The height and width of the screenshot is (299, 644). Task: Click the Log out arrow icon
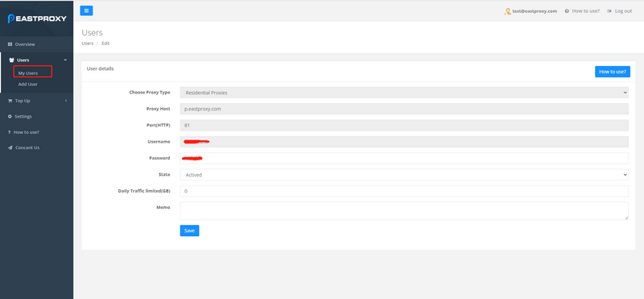(x=609, y=11)
